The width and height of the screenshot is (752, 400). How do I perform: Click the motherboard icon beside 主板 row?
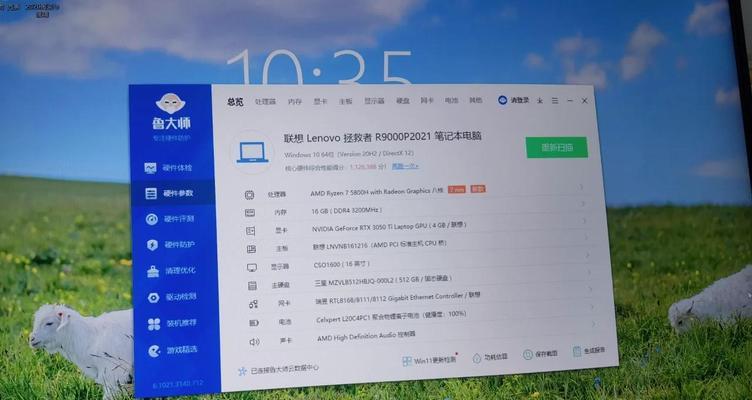(251, 249)
